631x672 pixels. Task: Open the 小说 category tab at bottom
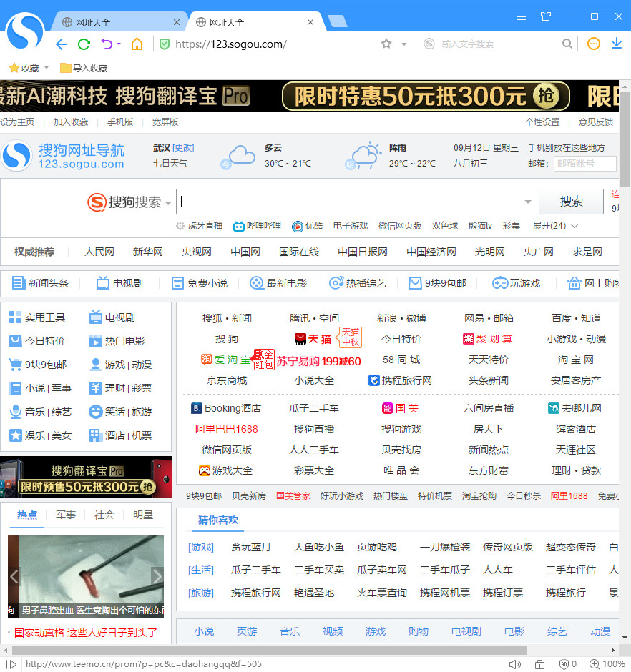click(x=204, y=631)
